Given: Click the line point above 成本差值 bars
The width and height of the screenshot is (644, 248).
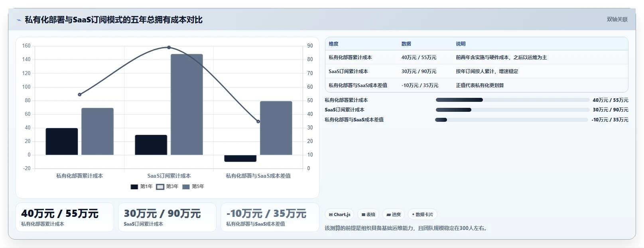Looking at the screenshot, I should pos(258,121).
